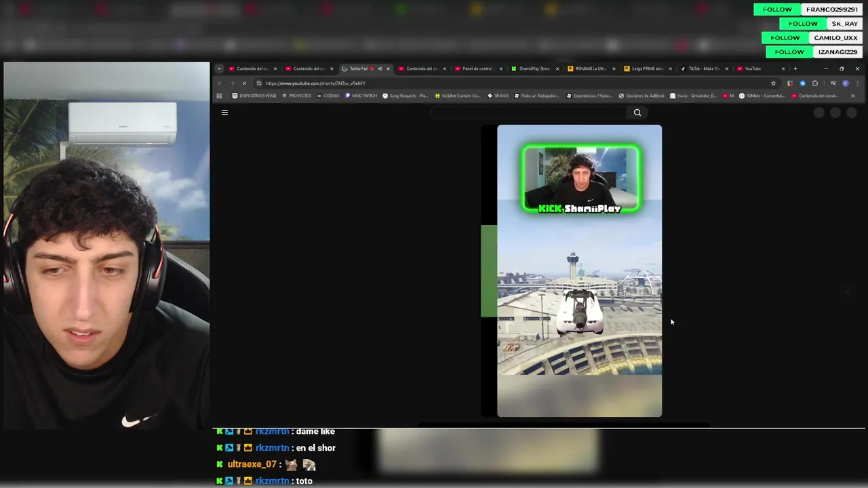Viewport: 868px width, 488px height.
Task: Mute the Totito Fail tab audio
Action: click(380, 68)
